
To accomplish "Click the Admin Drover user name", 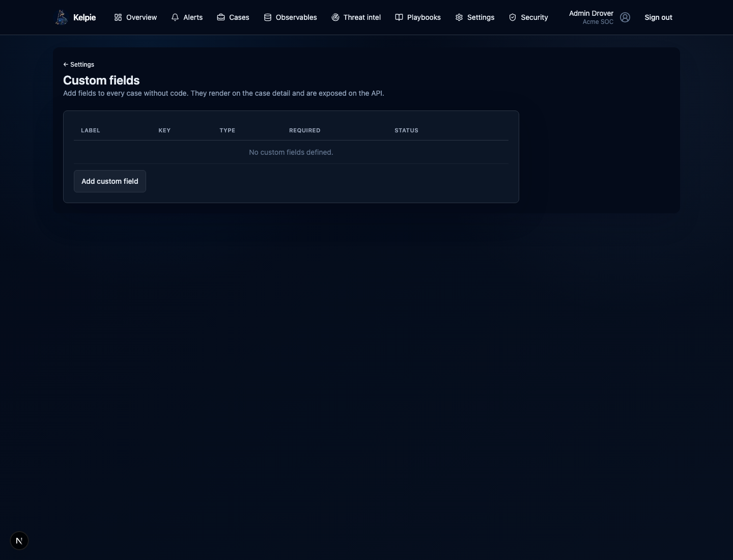I will 591,13.
